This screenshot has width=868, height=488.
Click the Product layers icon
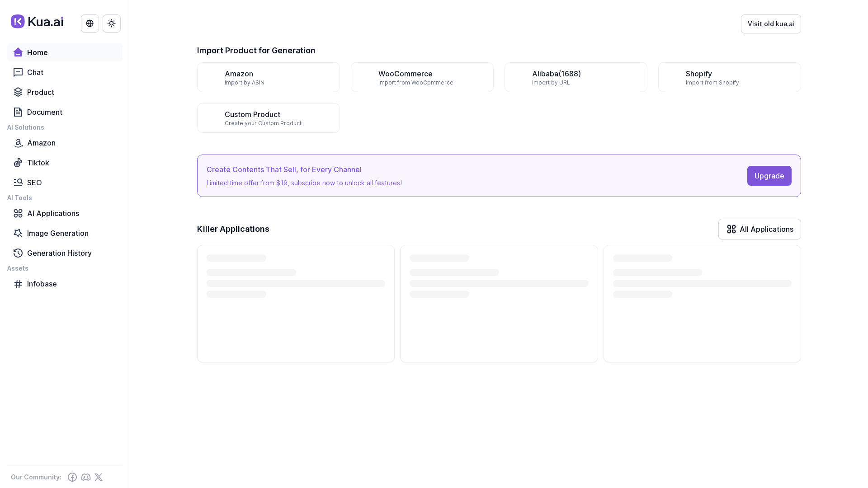pyautogui.click(x=18, y=92)
